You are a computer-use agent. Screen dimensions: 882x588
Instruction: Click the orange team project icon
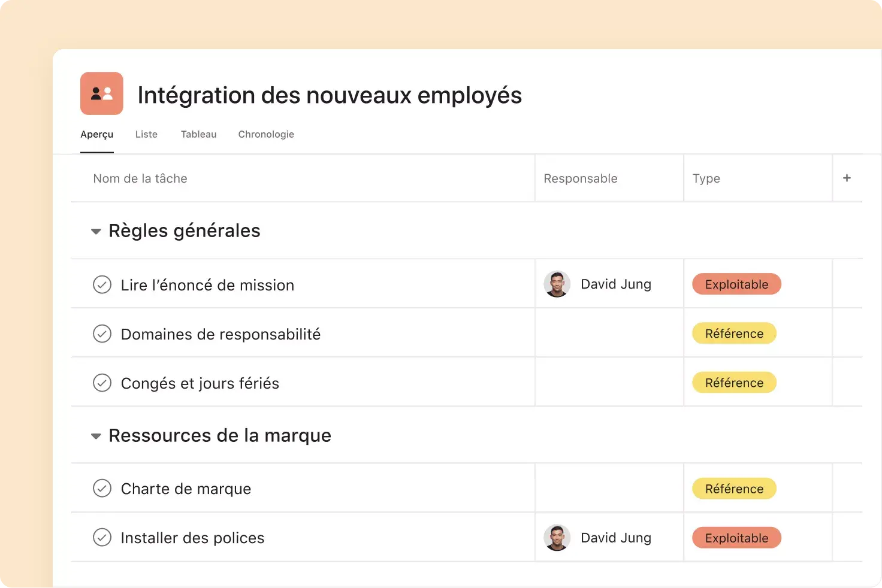point(101,93)
